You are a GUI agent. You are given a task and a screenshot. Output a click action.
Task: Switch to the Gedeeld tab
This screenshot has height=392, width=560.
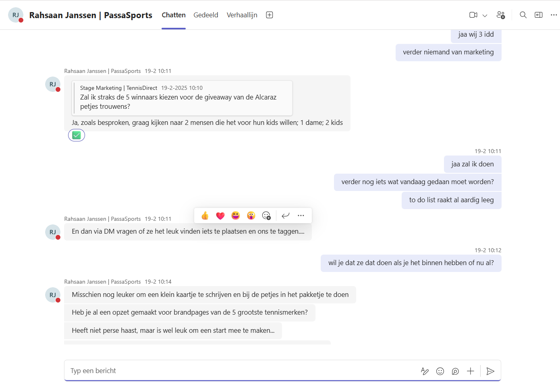205,15
